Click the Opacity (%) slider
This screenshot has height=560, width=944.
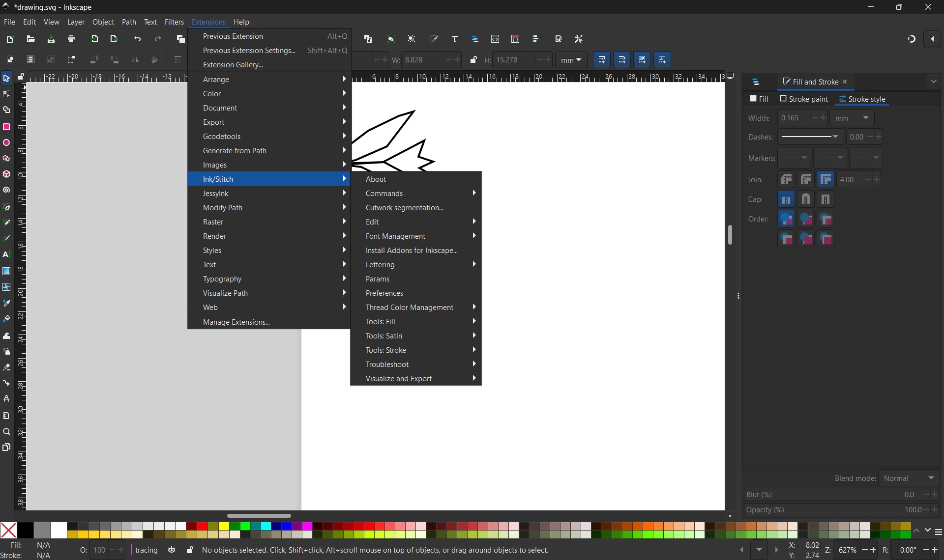tap(823, 510)
